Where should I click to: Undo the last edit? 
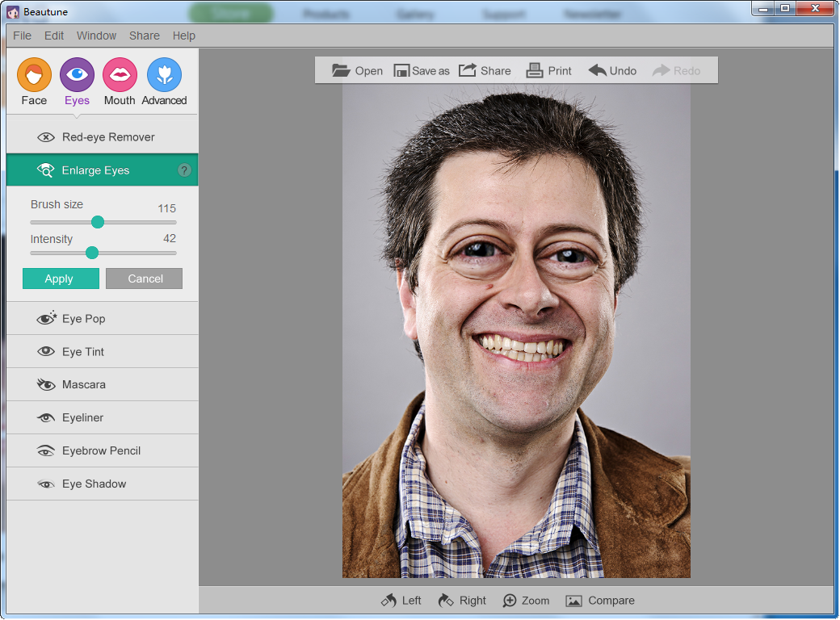(x=598, y=71)
